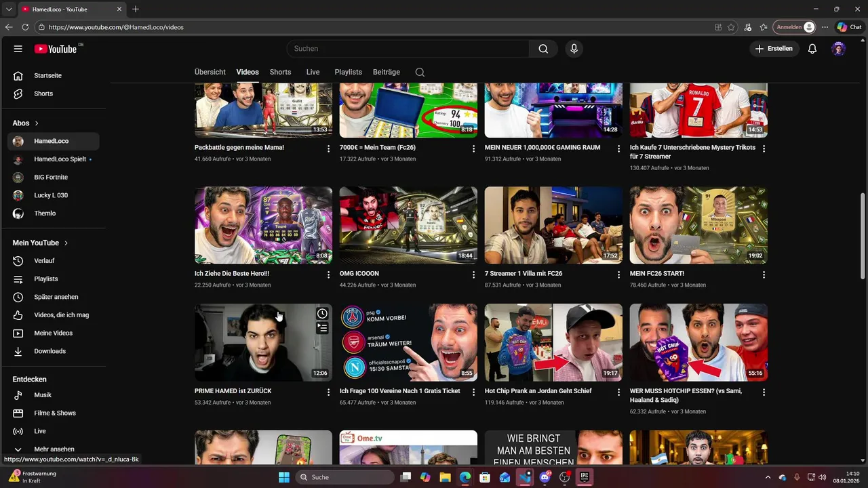Open Windows Start menu
This screenshot has height=488, width=868.
click(284, 477)
